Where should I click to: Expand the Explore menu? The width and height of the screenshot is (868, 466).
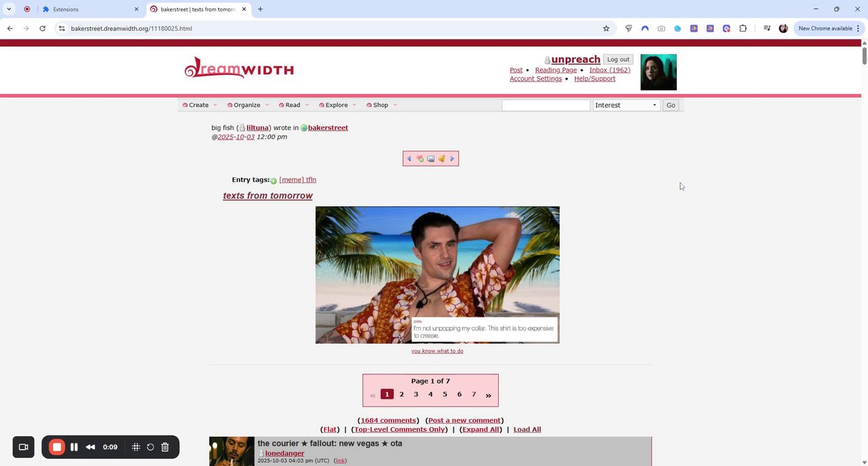click(337, 105)
